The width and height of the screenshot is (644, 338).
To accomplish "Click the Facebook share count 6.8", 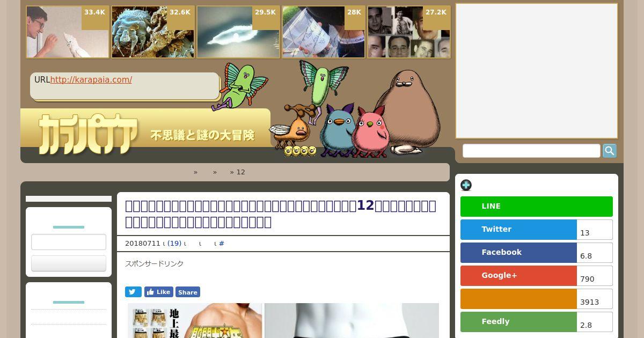I will tap(595, 253).
